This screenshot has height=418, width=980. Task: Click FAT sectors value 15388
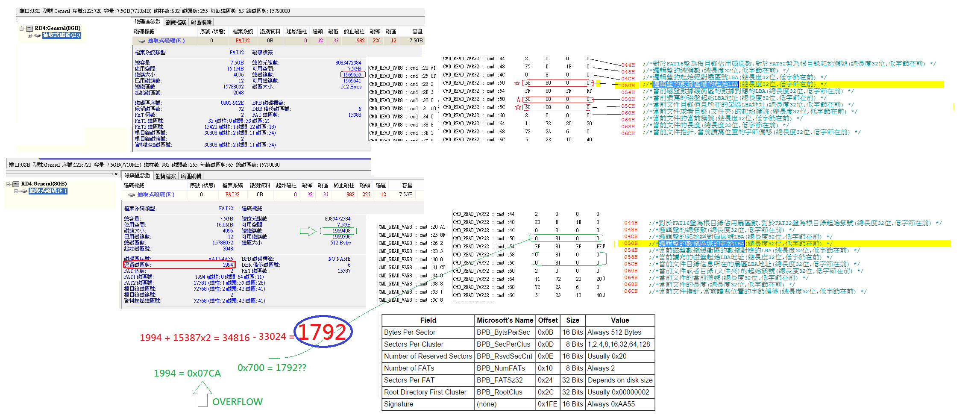pos(355,115)
